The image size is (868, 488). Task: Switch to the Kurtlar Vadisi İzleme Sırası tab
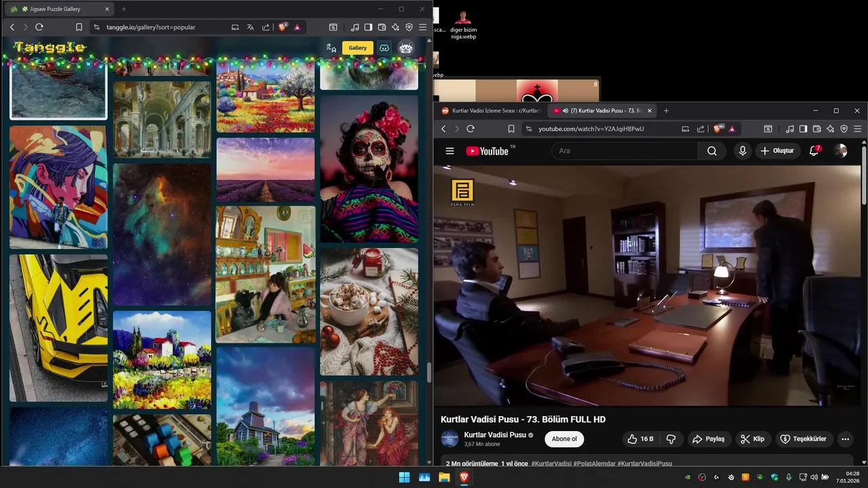click(490, 110)
